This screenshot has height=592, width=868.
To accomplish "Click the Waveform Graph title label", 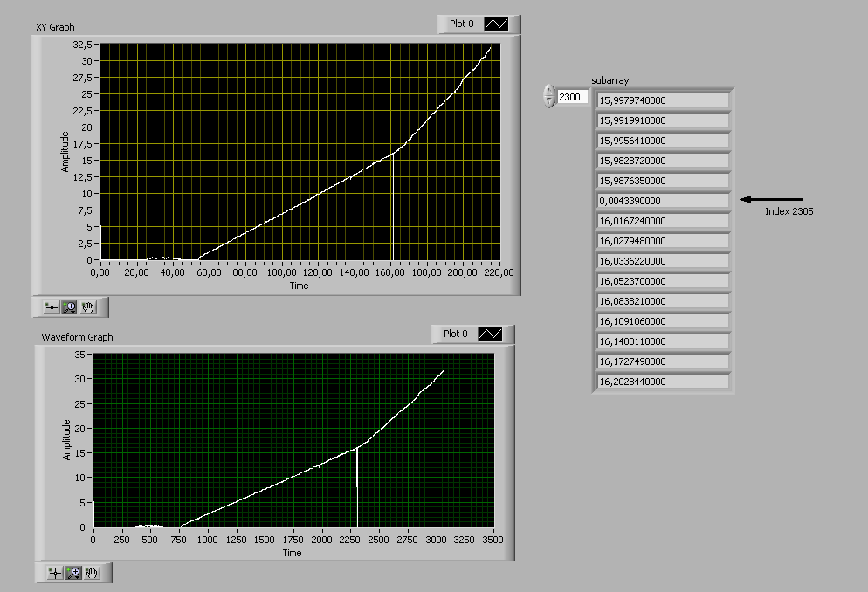I will 77,337.
